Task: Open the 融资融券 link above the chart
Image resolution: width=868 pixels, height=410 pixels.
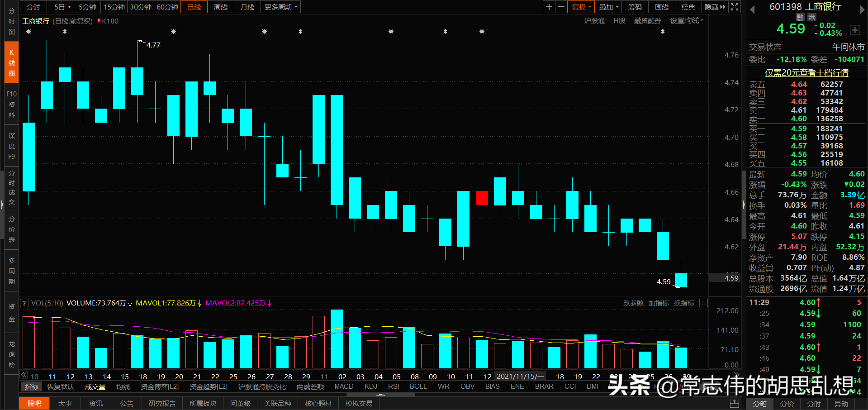Action: (647, 20)
